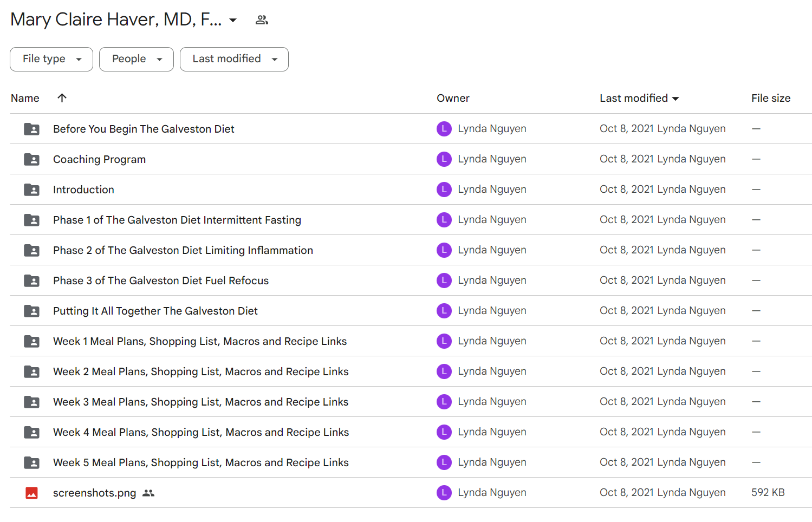
Task: Click the screenshots.png image file icon
Action: coord(31,493)
